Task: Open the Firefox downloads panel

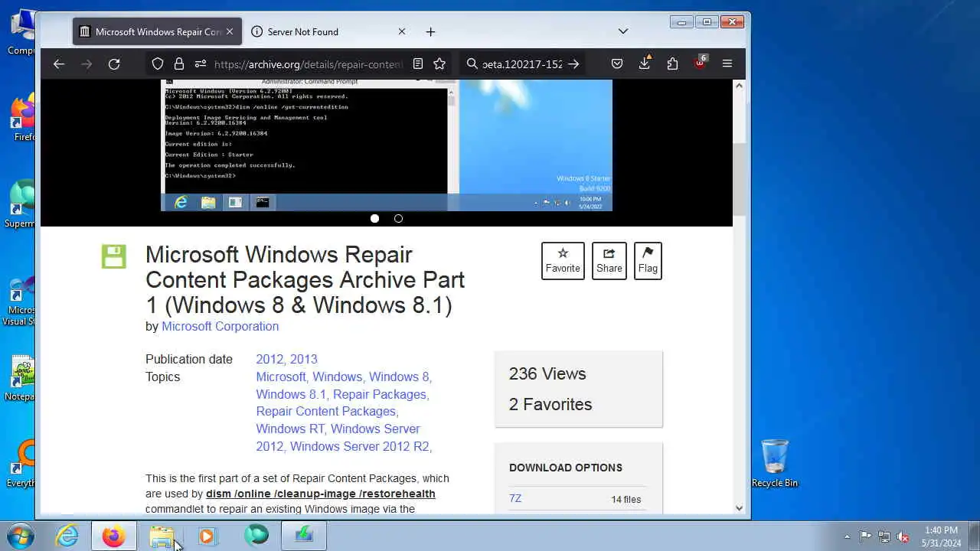Action: pyautogui.click(x=645, y=64)
